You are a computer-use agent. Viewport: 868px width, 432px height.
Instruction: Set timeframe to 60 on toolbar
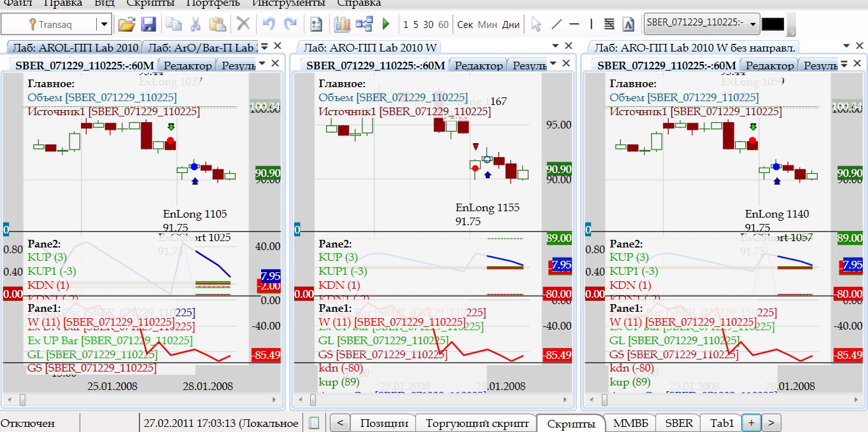[443, 25]
